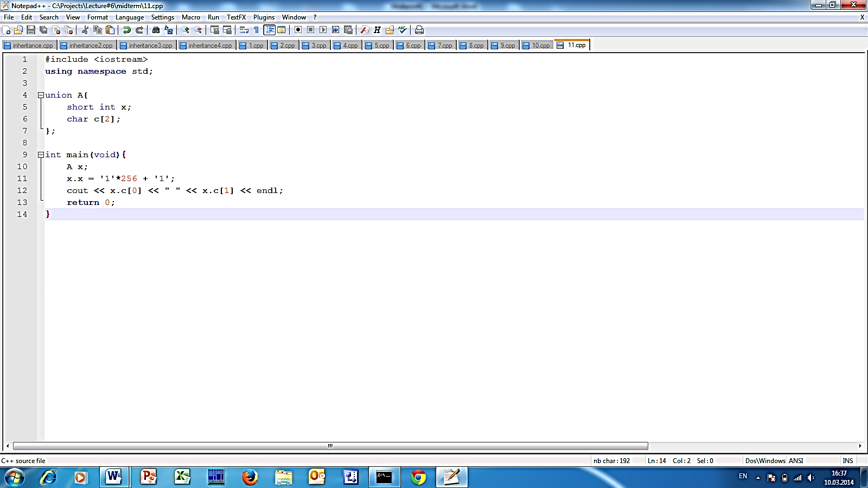Start macro recording
This screenshot has width=868, height=488.
tap(298, 30)
